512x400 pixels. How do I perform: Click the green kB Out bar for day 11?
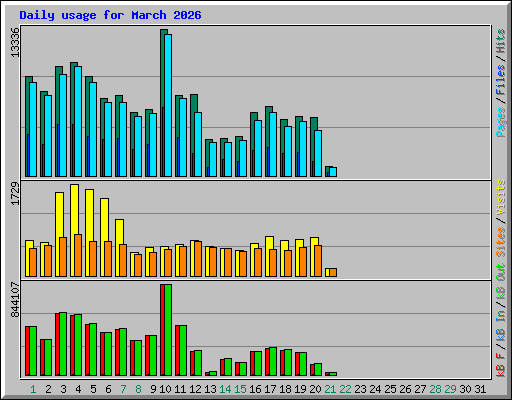click(183, 351)
